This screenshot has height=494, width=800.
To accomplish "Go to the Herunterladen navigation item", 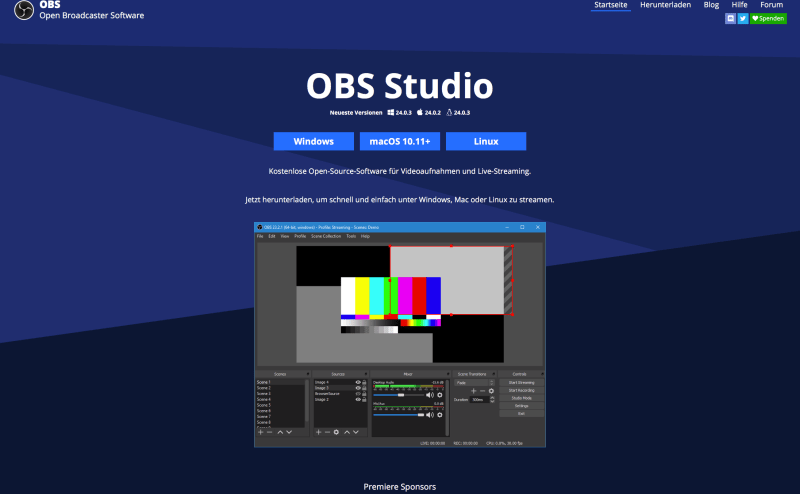I will click(666, 5).
